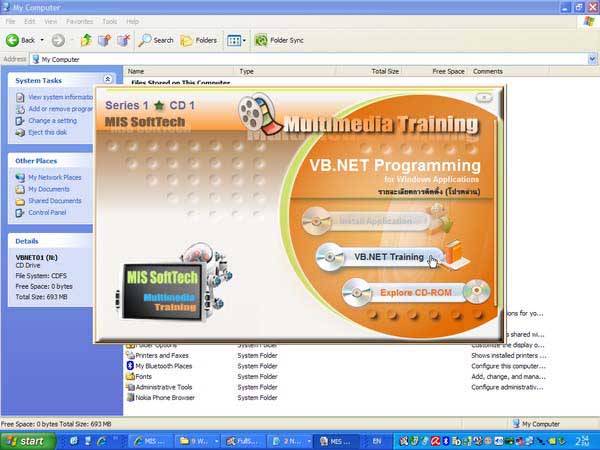The height and width of the screenshot is (450, 600).
Task: Open the Back history dropdown arrow
Action: coord(42,40)
